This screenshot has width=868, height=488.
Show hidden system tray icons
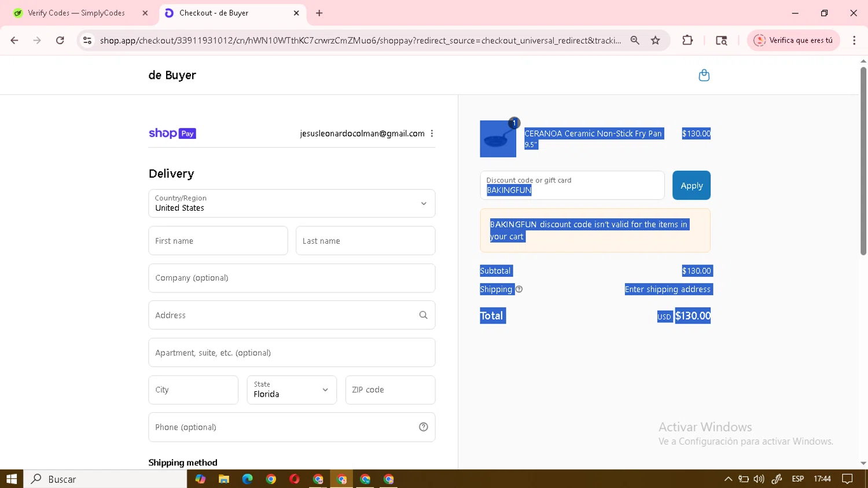tap(728, 479)
